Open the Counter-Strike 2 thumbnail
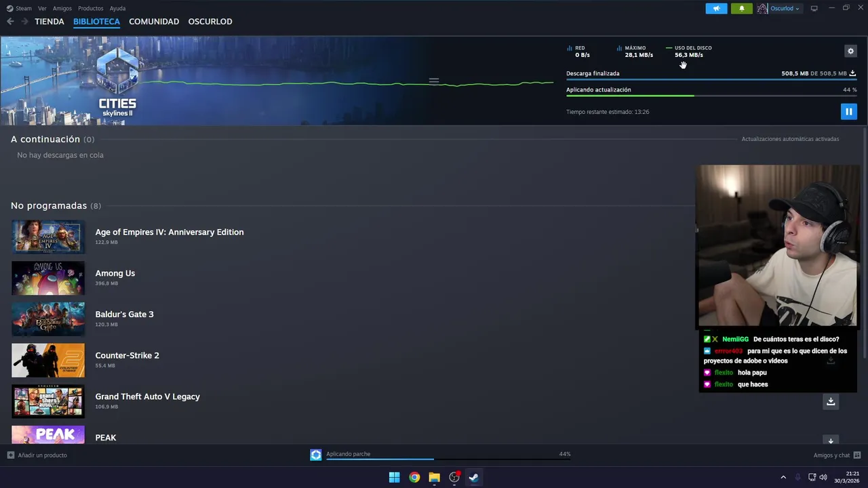The height and width of the screenshot is (488, 868). tap(48, 360)
